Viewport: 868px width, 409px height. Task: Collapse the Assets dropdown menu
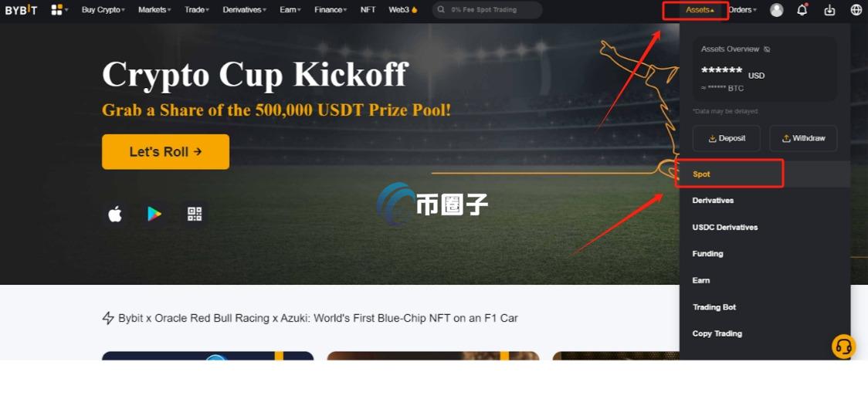[700, 9]
